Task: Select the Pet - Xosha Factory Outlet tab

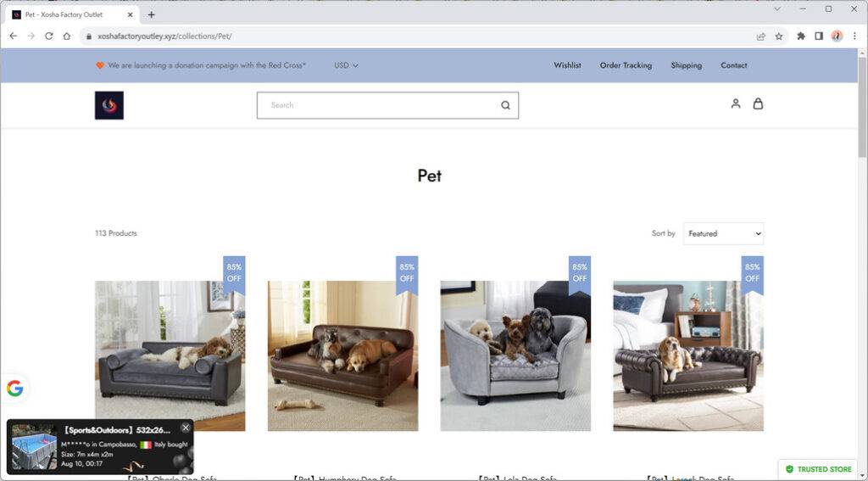Action: coord(72,15)
